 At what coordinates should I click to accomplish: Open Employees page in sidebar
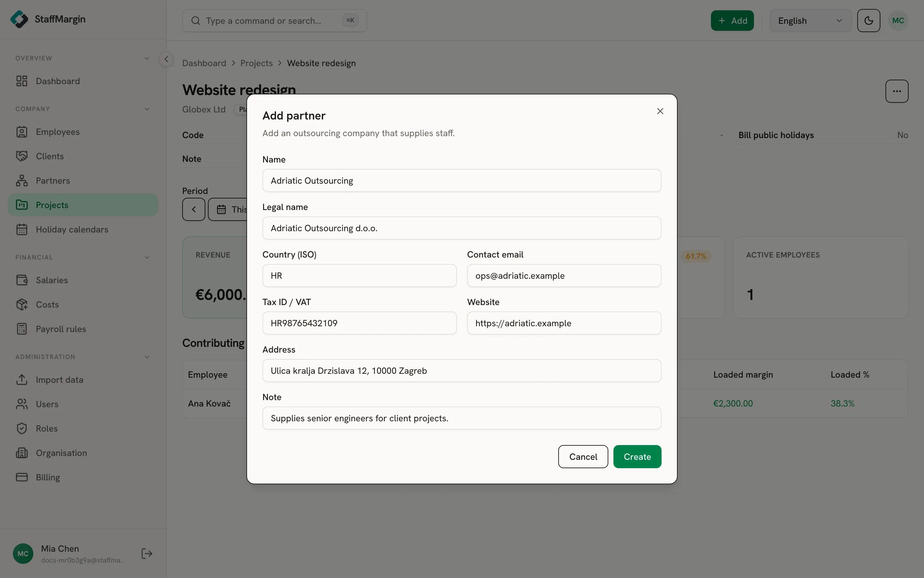click(83, 132)
